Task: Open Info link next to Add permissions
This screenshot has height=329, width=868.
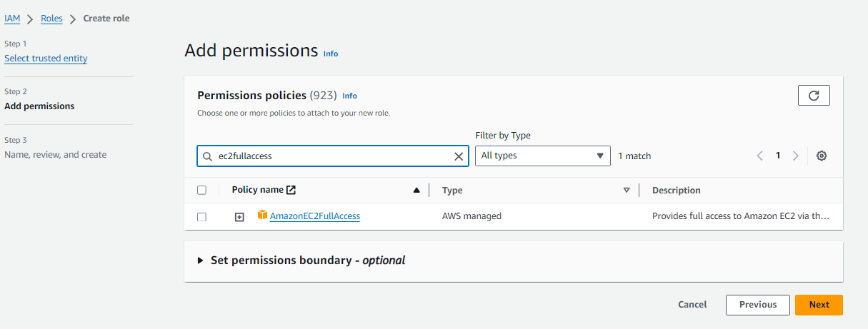Action: pyautogui.click(x=331, y=54)
